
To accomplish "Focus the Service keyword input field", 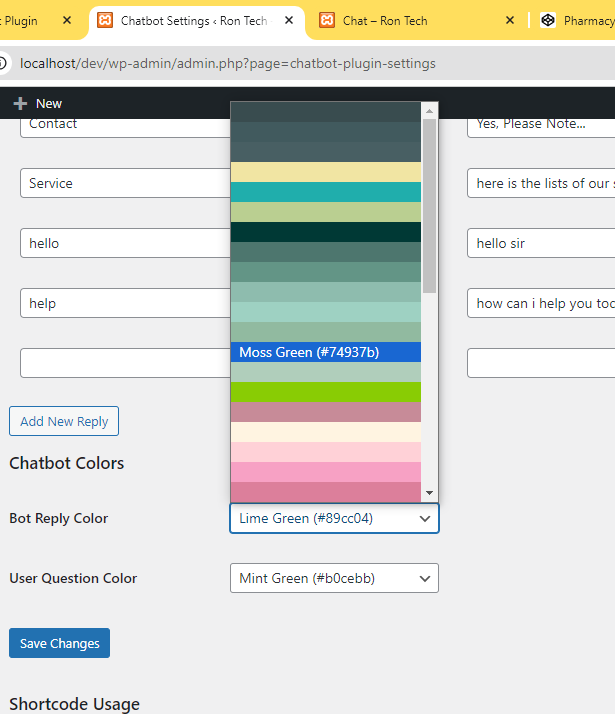I will pyautogui.click(x=125, y=183).
